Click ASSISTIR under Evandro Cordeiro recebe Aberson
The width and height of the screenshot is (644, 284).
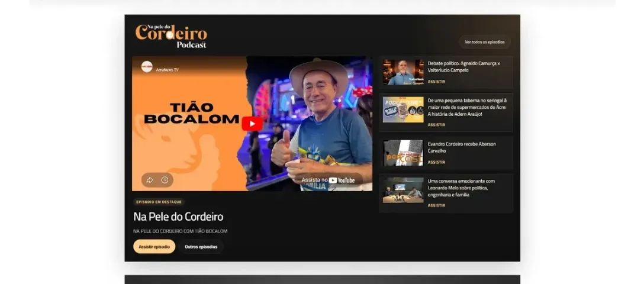point(436,162)
